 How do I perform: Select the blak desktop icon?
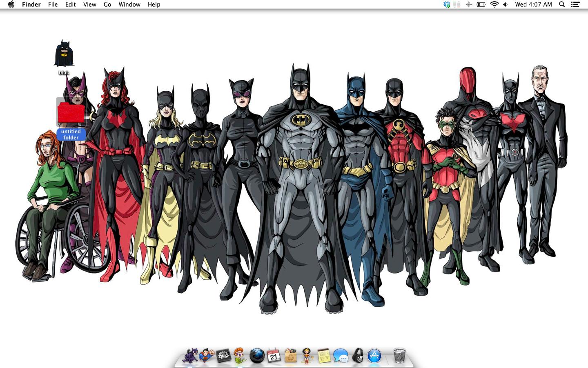point(64,53)
